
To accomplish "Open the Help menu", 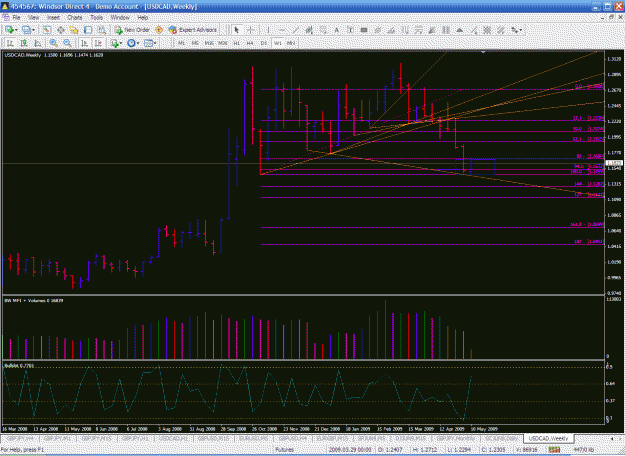I will [x=143, y=18].
